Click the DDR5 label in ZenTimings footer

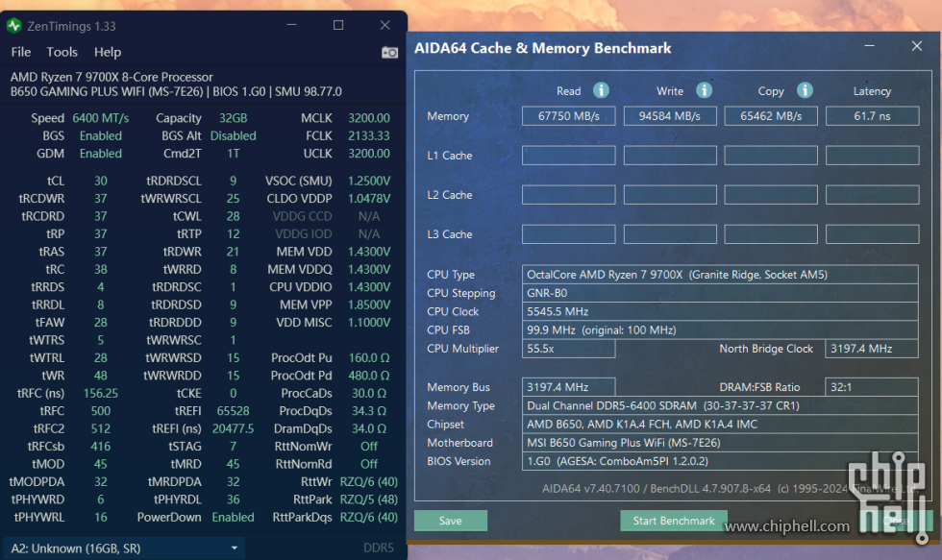[x=379, y=548]
